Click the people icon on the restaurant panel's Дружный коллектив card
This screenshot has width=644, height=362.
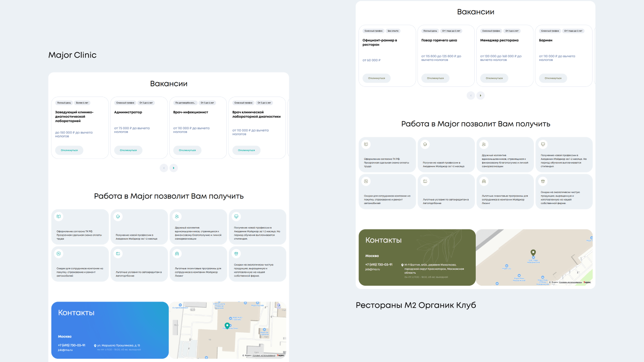click(484, 144)
